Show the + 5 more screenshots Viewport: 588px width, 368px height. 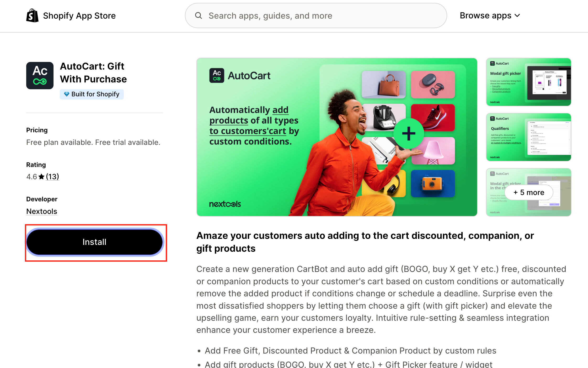click(x=529, y=192)
